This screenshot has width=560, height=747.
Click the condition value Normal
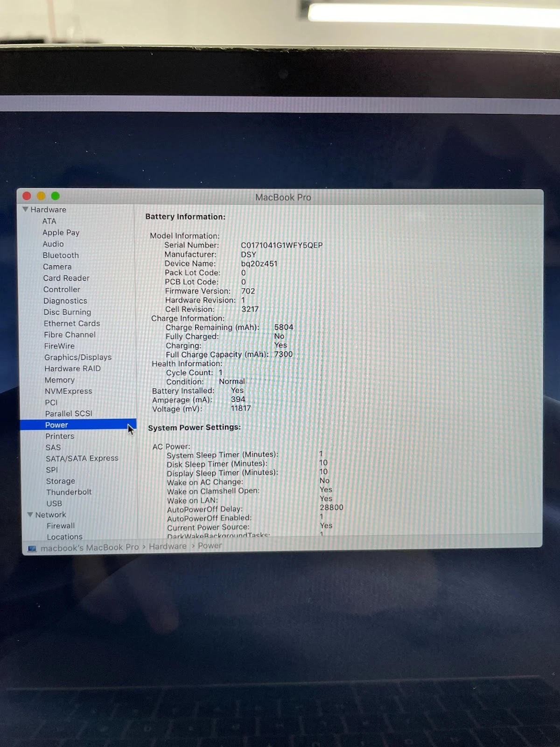click(x=232, y=381)
